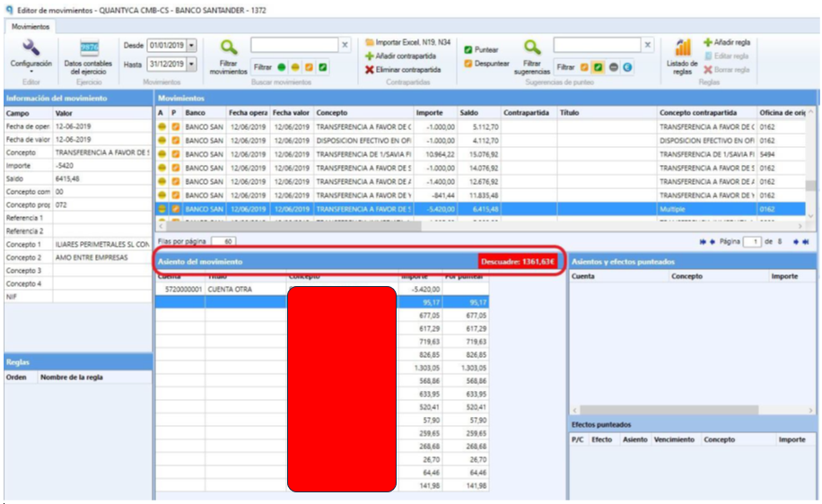Viewport: 822px width, 504px height.
Task: Sort by Importe column in Movimientos
Action: point(435,113)
